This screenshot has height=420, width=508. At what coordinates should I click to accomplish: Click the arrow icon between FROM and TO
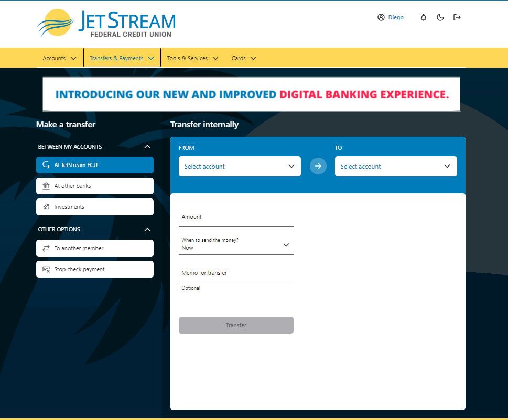[318, 166]
